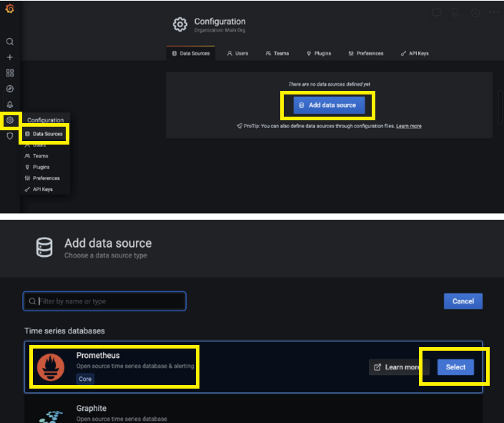The height and width of the screenshot is (423, 504).
Task: Click the 'There are no data sources defined yet' message
Action: coord(329,84)
